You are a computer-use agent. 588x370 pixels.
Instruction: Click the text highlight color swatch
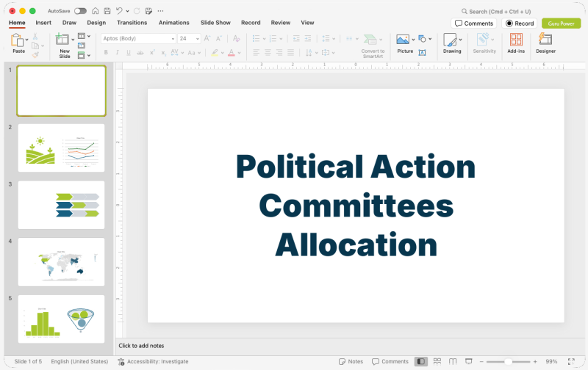point(215,53)
